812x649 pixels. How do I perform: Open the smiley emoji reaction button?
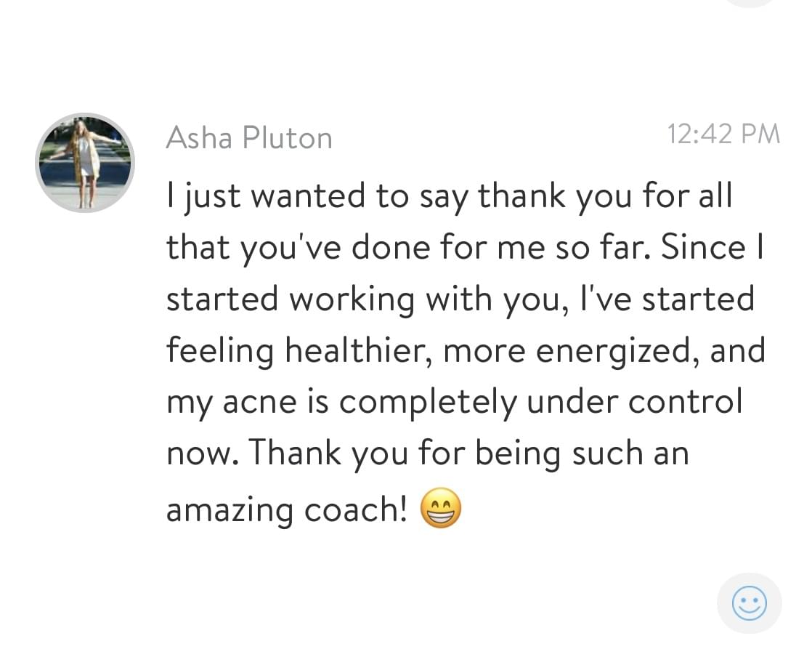click(750, 603)
